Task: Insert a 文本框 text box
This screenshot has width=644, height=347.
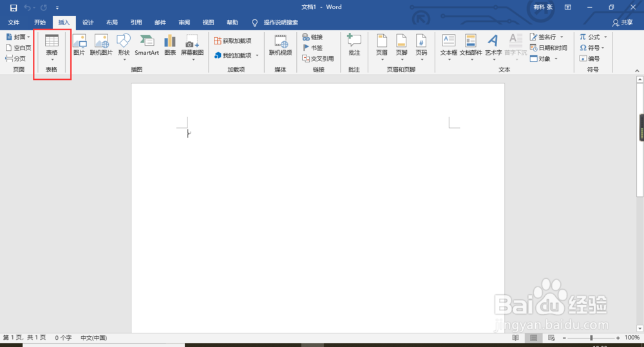Action: click(x=448, y=47)
